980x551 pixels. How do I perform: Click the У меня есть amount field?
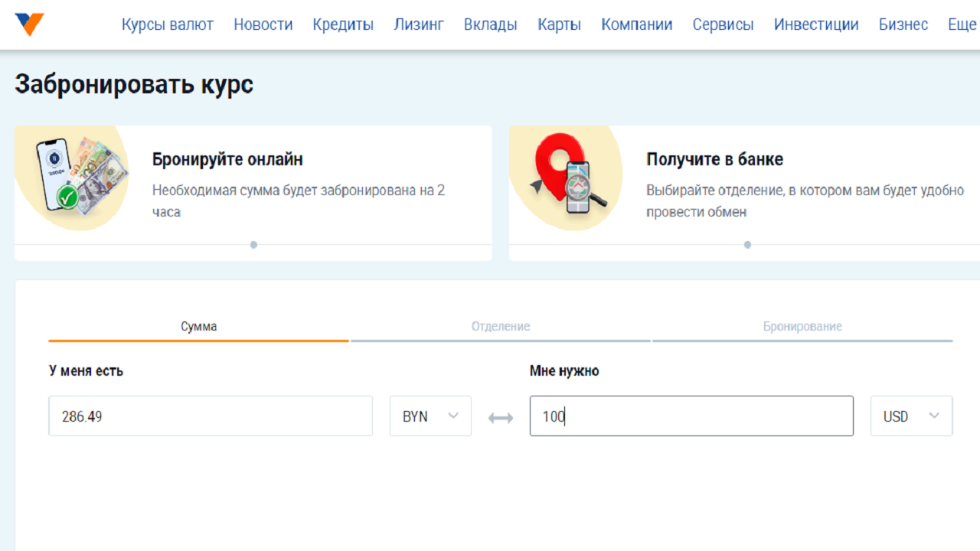coord(211,416)
